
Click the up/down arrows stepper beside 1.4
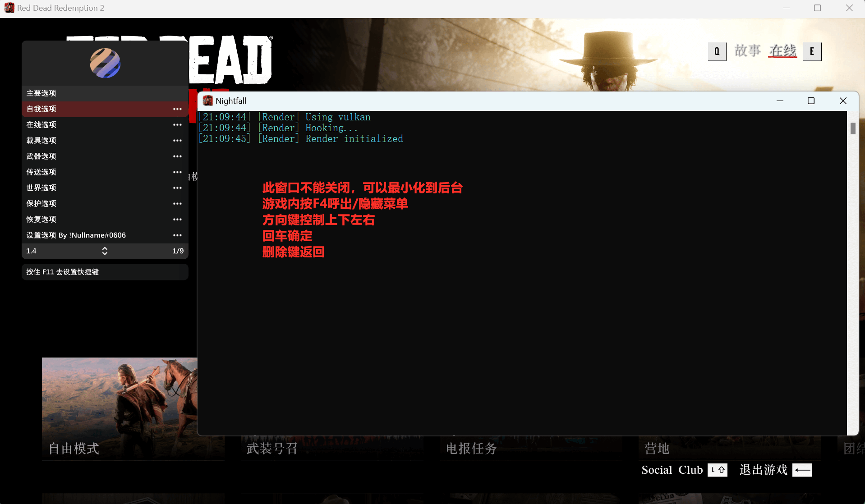pyautogui.click(x=105, y=251)
